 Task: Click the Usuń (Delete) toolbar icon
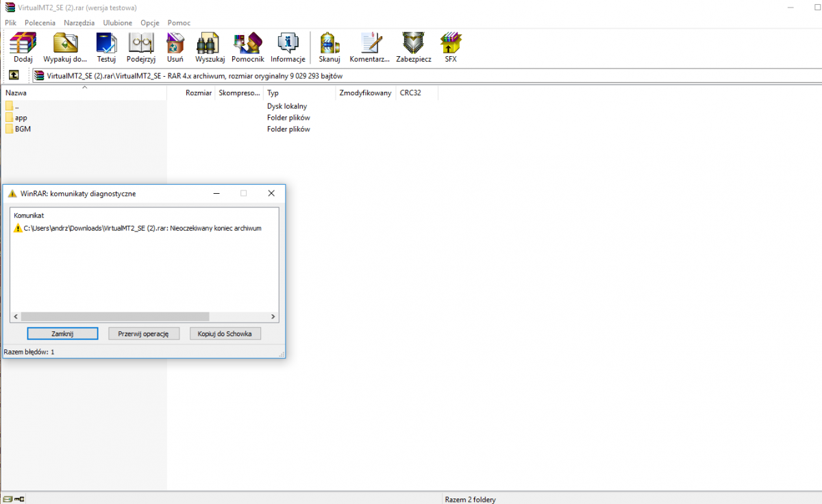175,44
